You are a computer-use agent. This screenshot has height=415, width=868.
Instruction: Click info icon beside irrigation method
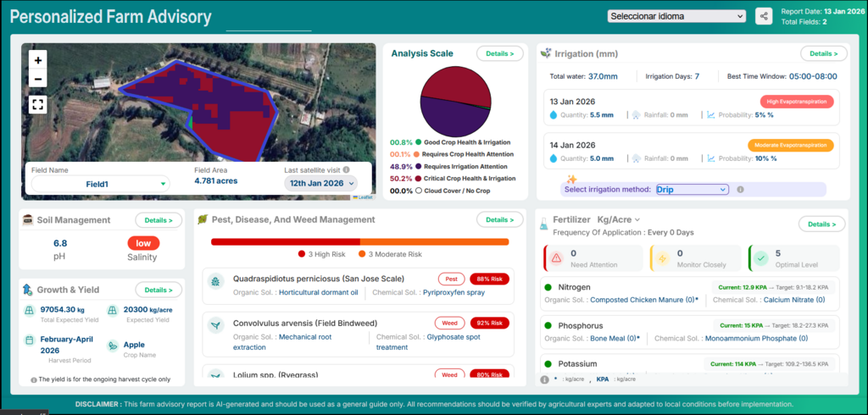click(740, 190)
